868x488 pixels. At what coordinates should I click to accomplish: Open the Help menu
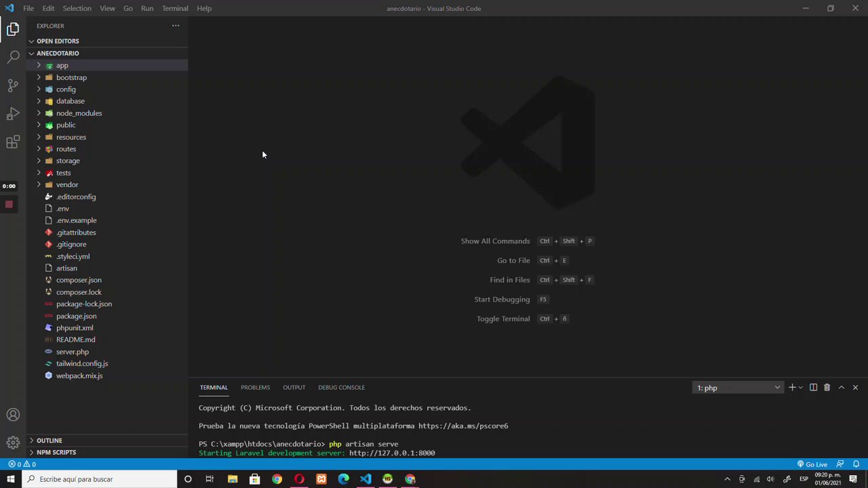pyautogui.click(x=204, y=8)
